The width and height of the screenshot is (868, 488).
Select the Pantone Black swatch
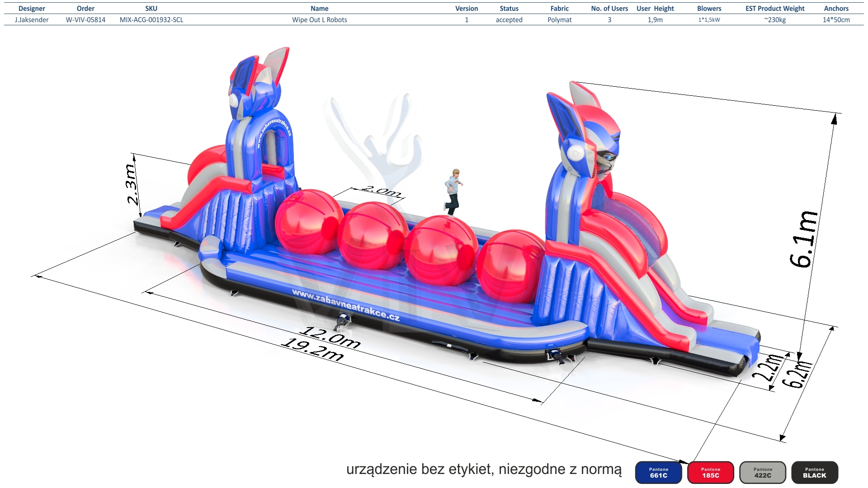[815, 473]
